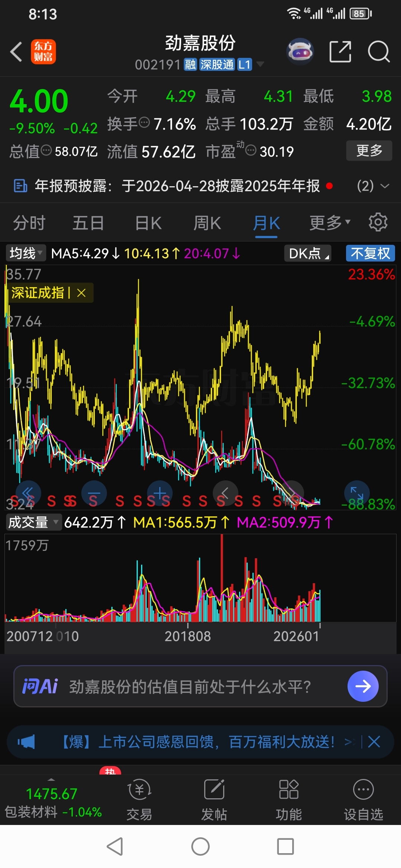Expand stock title dropdown arrow

pyautogui.click(x=260, y=64)
